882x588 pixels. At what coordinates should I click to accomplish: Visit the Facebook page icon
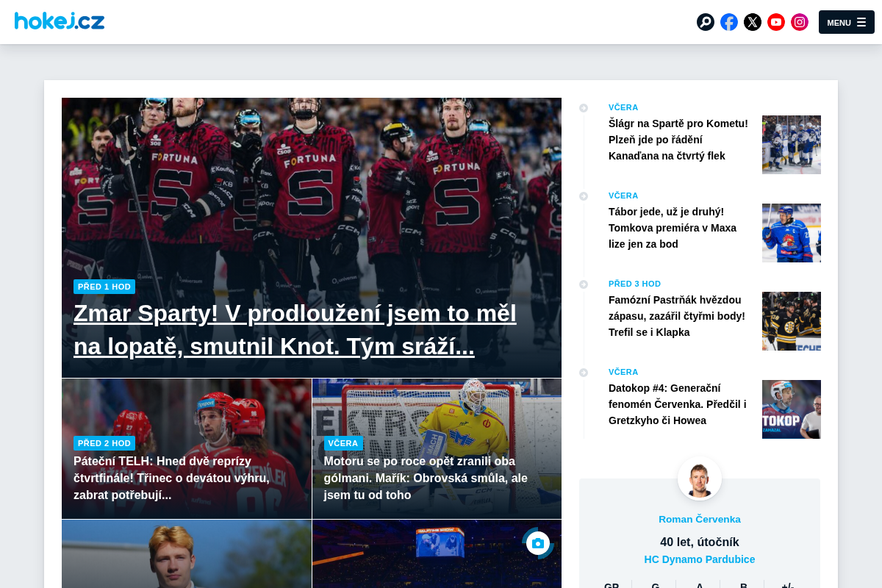pyautogui.click(x=729, y=22)
